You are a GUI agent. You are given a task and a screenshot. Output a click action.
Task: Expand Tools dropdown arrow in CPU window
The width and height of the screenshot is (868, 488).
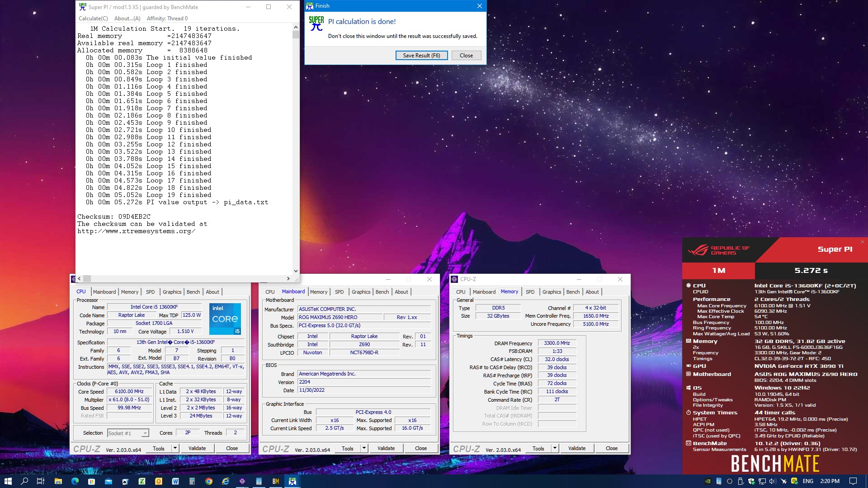[x=175, y=448]
